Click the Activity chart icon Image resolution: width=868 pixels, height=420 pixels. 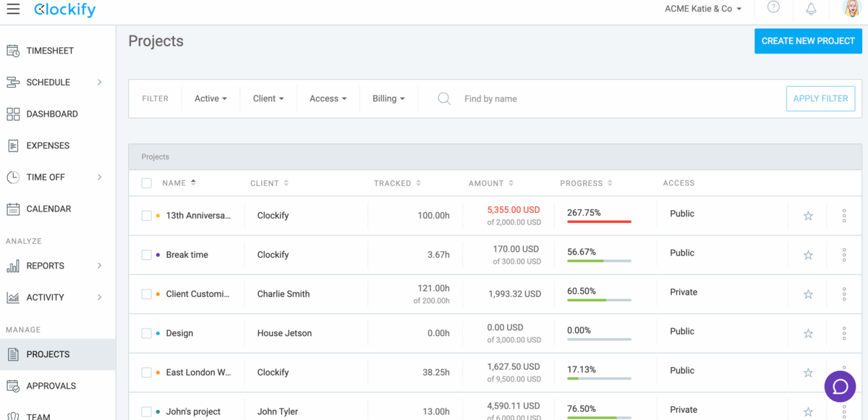pos(13,298)
